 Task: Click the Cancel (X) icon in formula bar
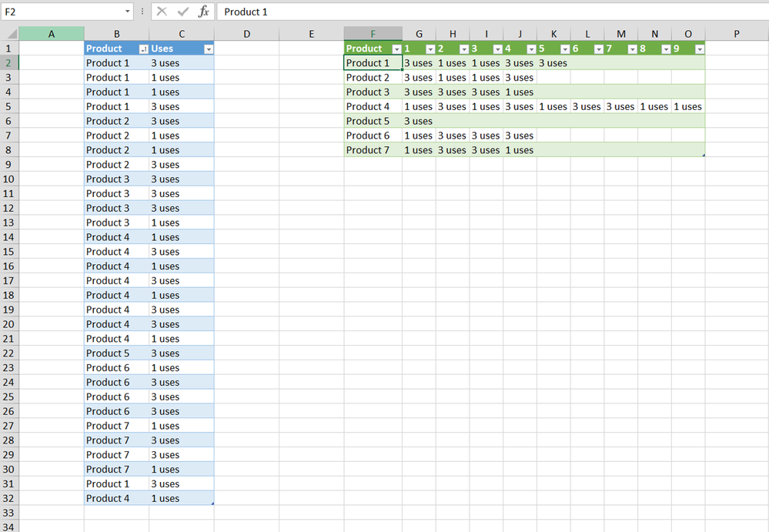(162, 12)
